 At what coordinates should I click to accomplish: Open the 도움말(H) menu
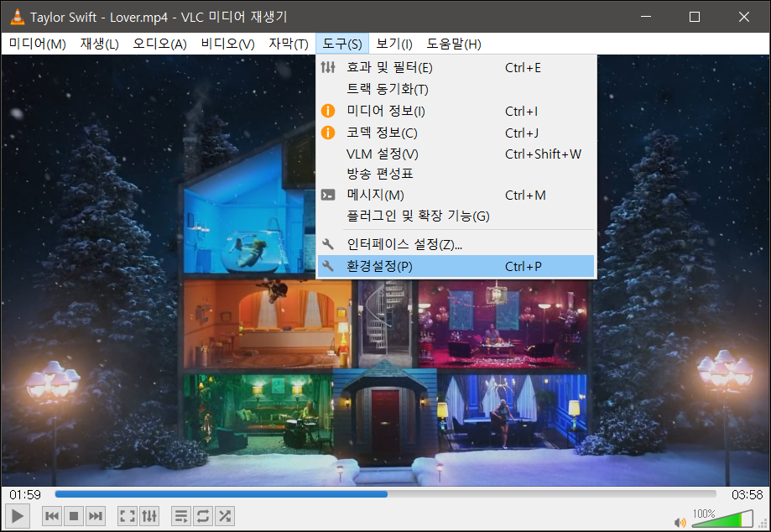(453, 44)
